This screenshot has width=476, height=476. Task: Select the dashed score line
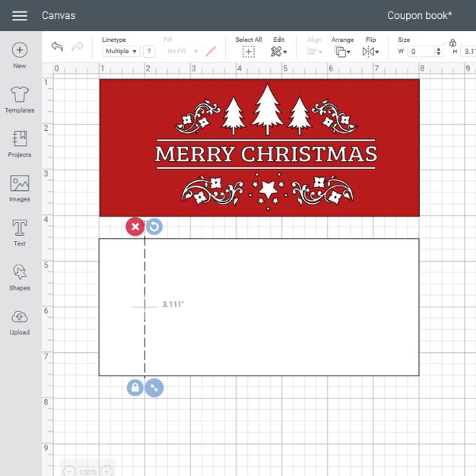(x=144, y=307)
